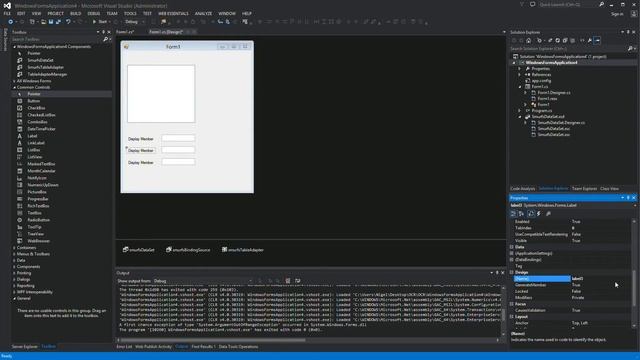Click the Open File folder toolbar icon
The height and width of the screenshot is (360, 640).
[43, 22]
